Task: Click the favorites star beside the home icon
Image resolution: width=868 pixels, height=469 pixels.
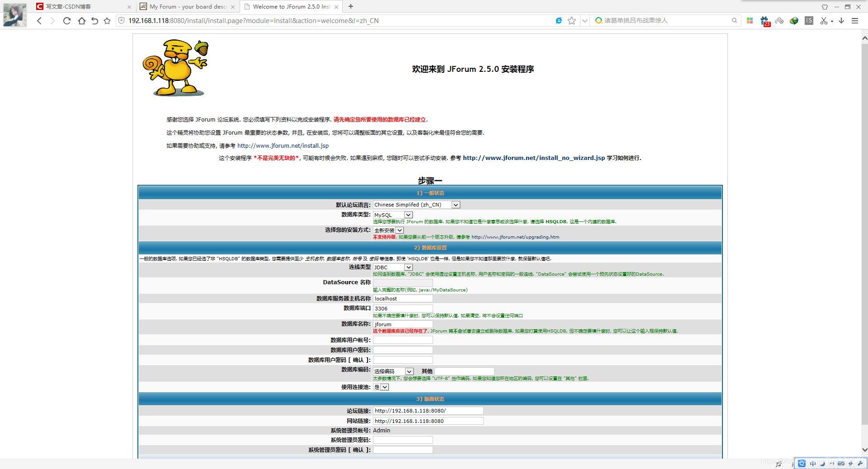Action: [x=107, y=21]
